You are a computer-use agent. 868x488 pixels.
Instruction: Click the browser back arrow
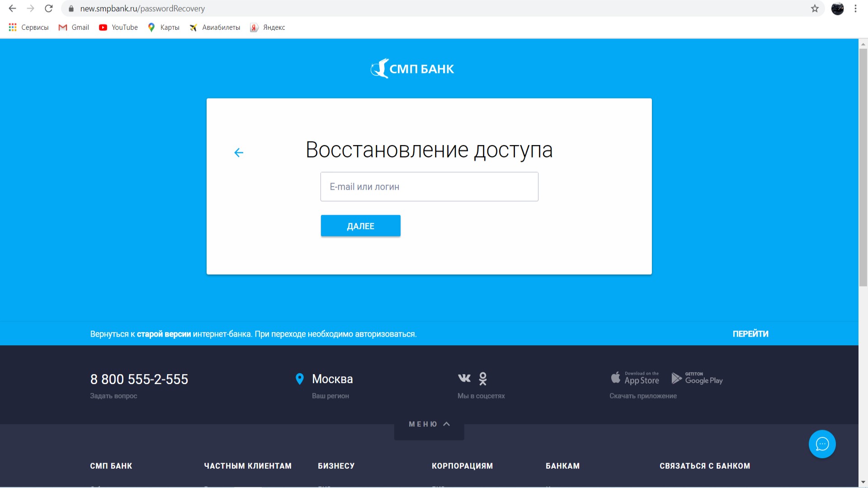pyautogui.click(x=12, y=9)
